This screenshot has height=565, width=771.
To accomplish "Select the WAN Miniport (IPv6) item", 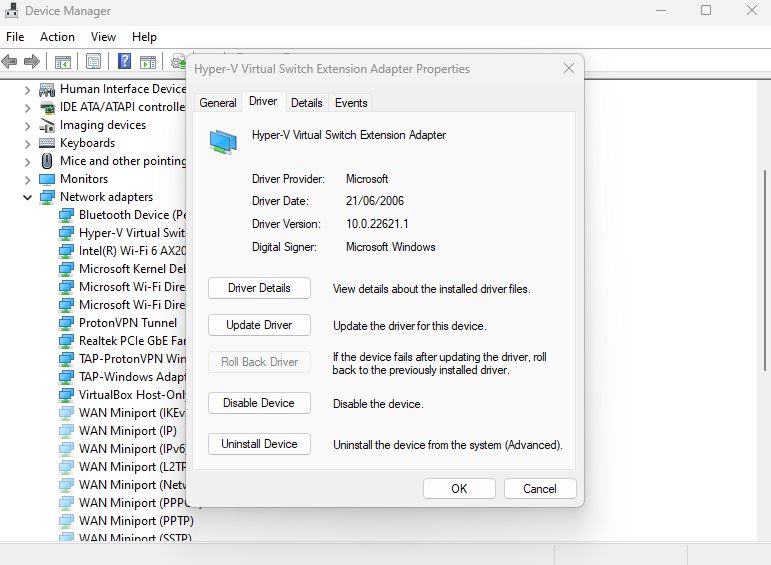I will 132,449.
